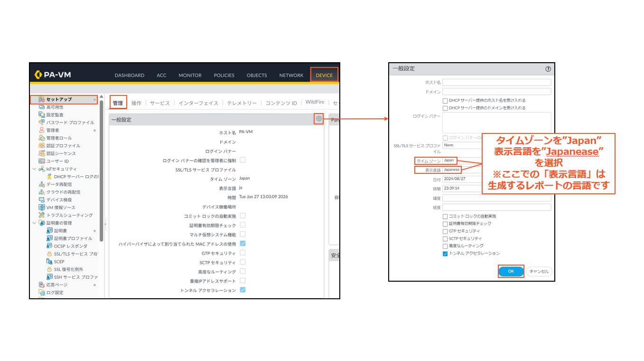Click the トラブルシューティング tools icon
The image size is (644, 361).
pyautogui.click(x=42, y=215)
